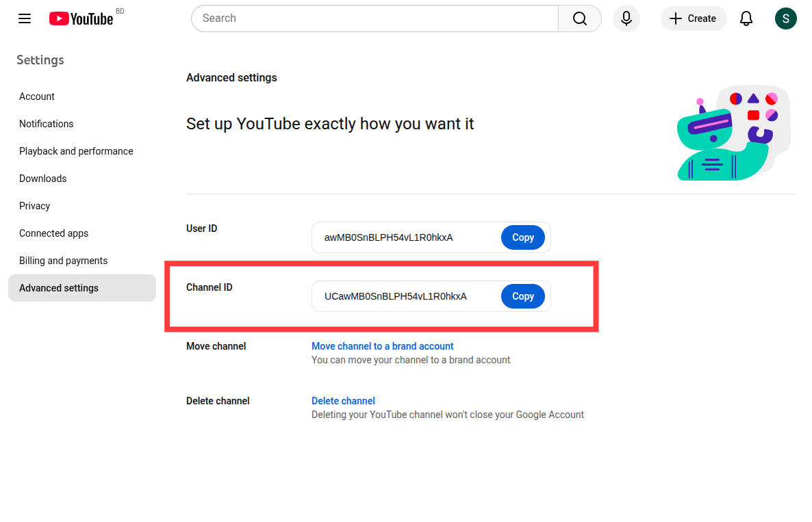Open Billing and payments settings

coord(63,261)
